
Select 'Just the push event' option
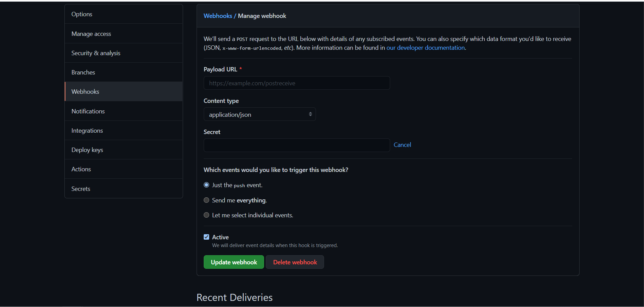[x=206, y=185]
